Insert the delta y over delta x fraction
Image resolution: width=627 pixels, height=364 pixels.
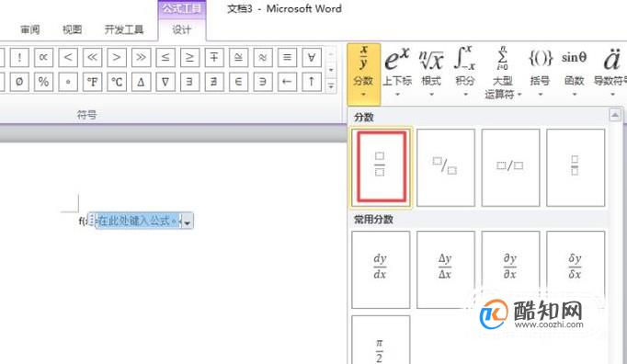point(446,269)
